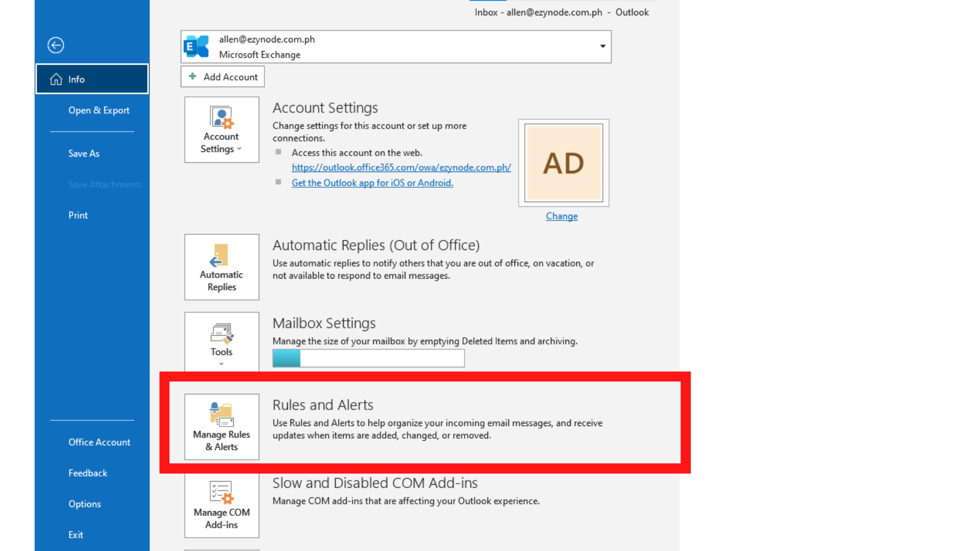Select Print in the sidebar
This screenshot has width=980, height=551.
pyautogui.click(x=78, y=215)
